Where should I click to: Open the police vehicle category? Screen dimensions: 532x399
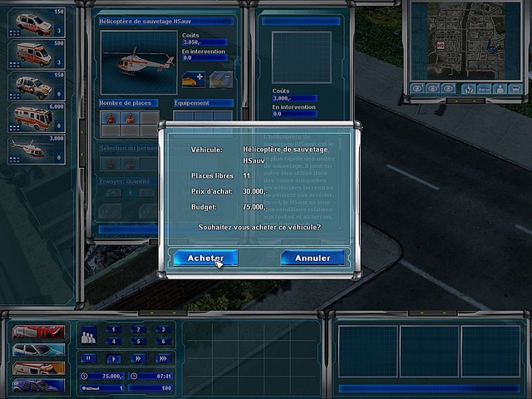pyautogui.click(x=38, y=350)
